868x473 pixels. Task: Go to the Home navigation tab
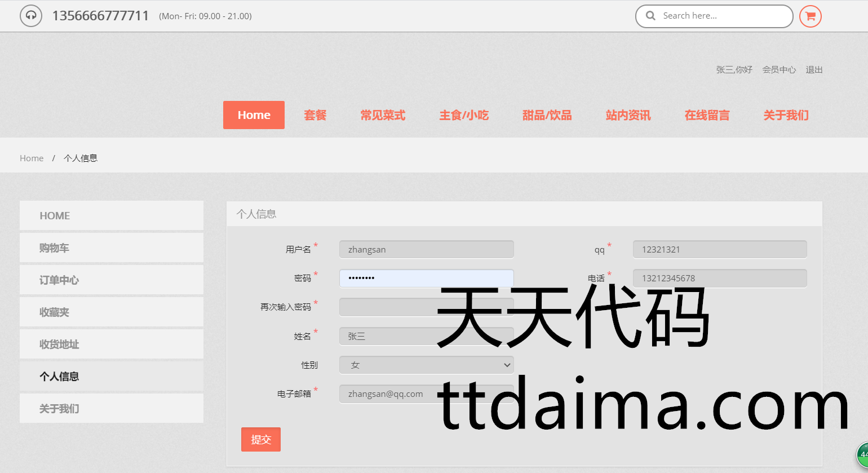(254, 115)
